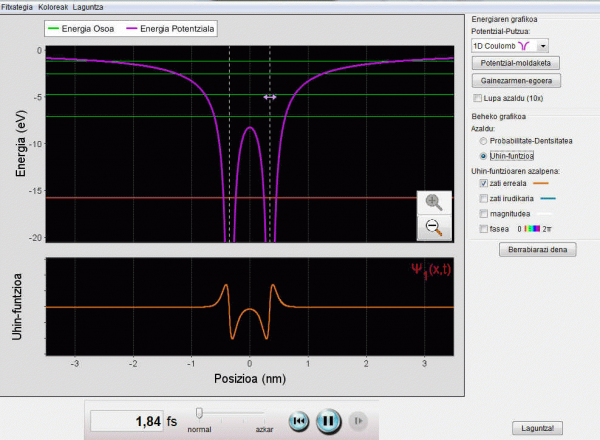The image size is (600, 440).
Task: Select Uhin-funtzioa radio button
Action: 485,157
